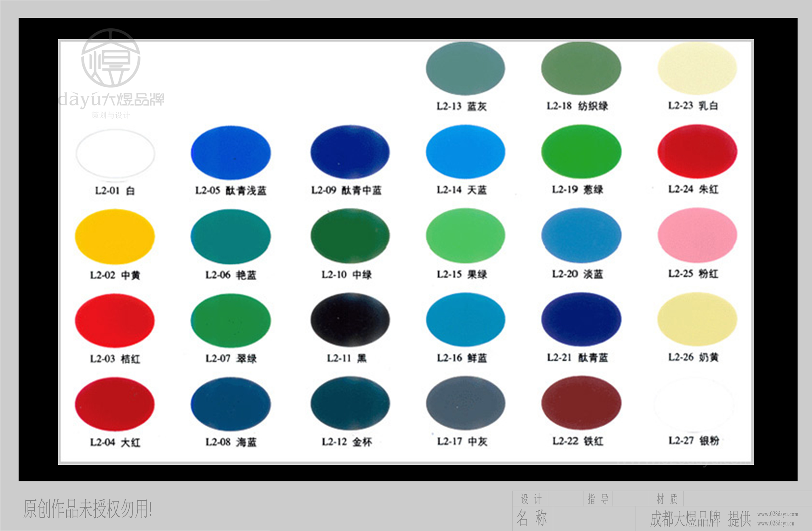
Task: Click the L2-24 朱红 vermilion swatch
Action: 697,151
